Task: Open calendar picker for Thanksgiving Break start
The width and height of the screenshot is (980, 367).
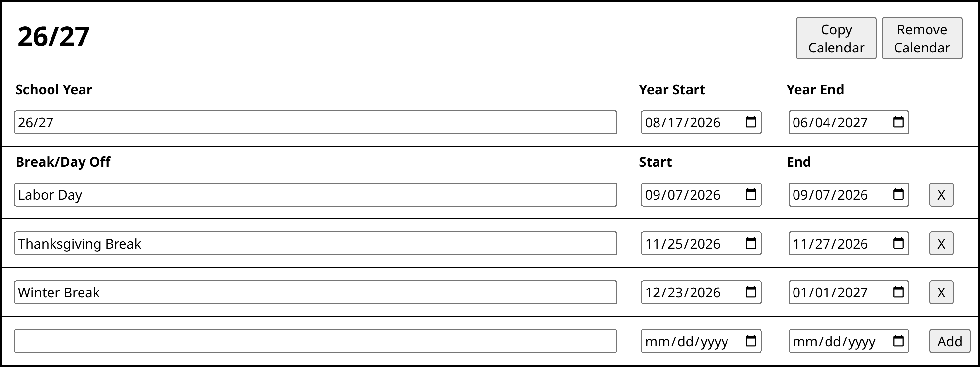Action: pyautogui.click(x=751, y=243)
